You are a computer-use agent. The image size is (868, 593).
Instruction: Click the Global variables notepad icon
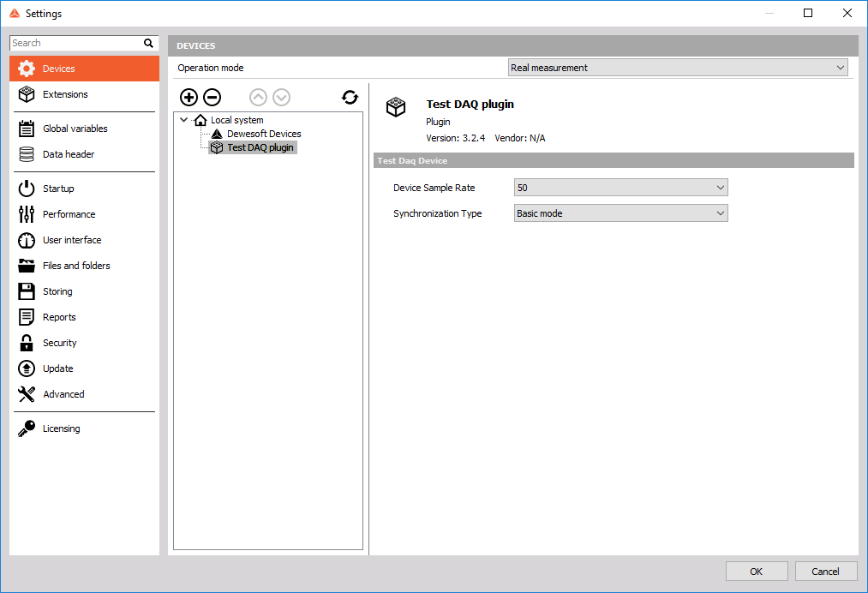tap(26, 129)
